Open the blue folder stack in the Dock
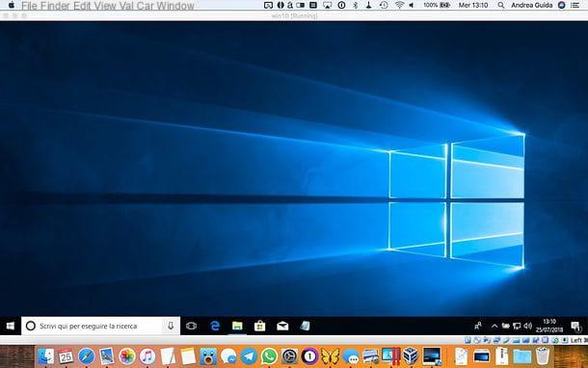This screenshot has width=588, height=368. [x=521, y=356]
